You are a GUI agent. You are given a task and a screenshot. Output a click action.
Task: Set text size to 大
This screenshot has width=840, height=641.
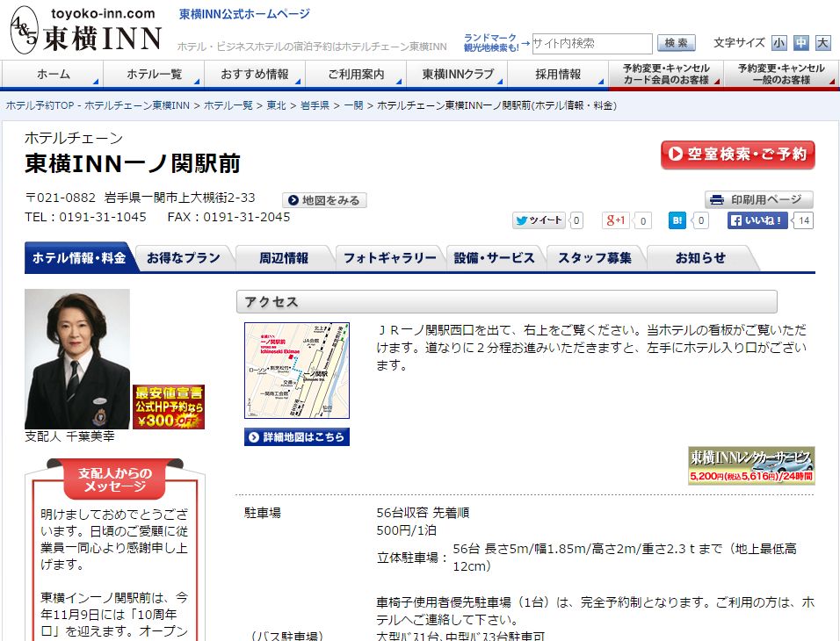point(822,43)
